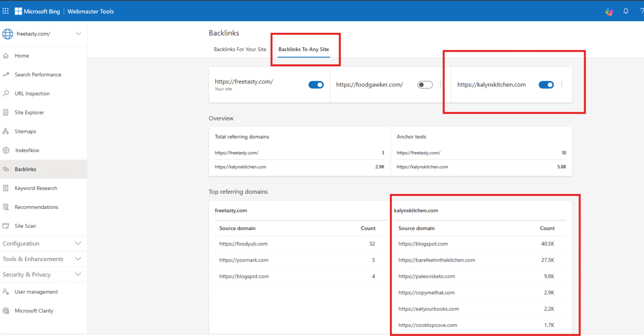Viewport: 644px width, 336px height.
Task: Click the Webmaster Tools header title
Action: (91, 11)
